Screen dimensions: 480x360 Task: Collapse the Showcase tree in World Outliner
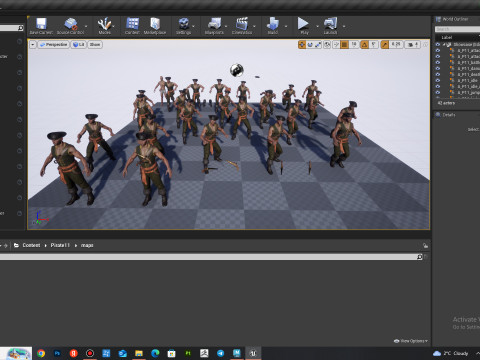pyautogui.click(x=445, y=44)
